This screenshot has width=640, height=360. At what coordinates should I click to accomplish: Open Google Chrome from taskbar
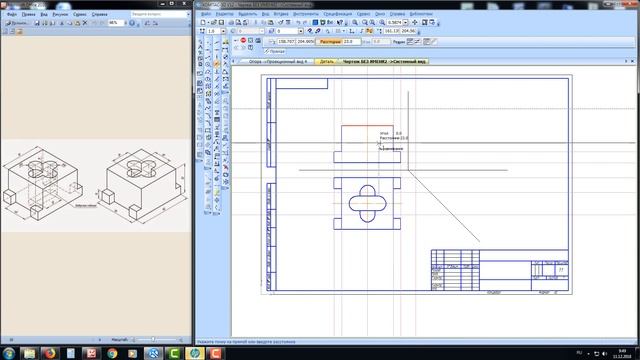tap(112, 353)
